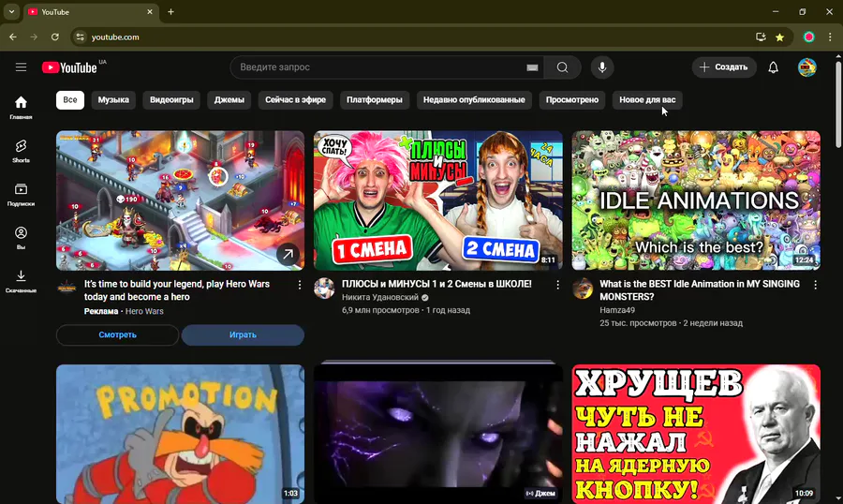The height and width of the screenshot is (504, 843).
Task: Bookmark the page with the star icon
Action: [x=779, y=37]
